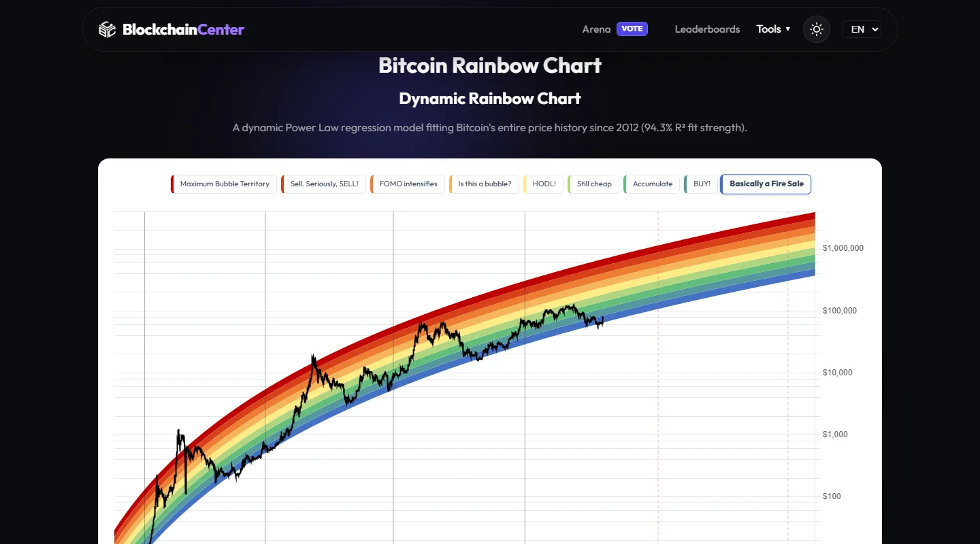
Task: Click the Power Law regression description text
Action: tap(490, 128)
